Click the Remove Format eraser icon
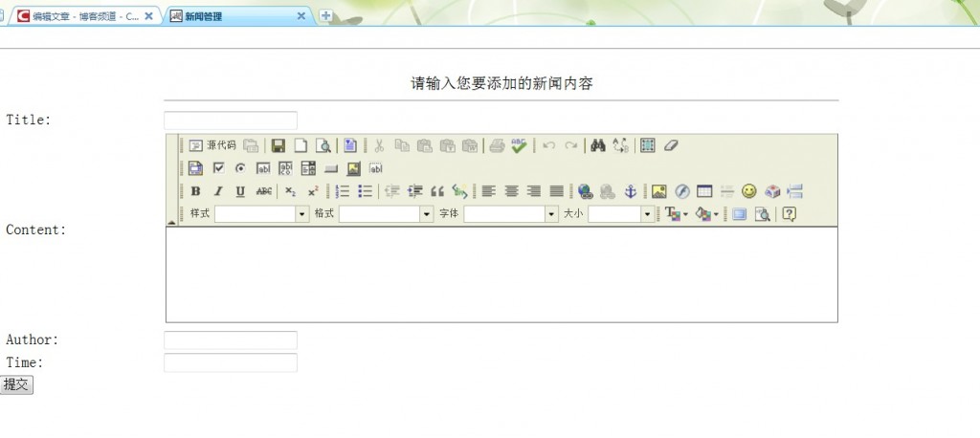The width and height of the screenshot is (980, 438). 671,145
